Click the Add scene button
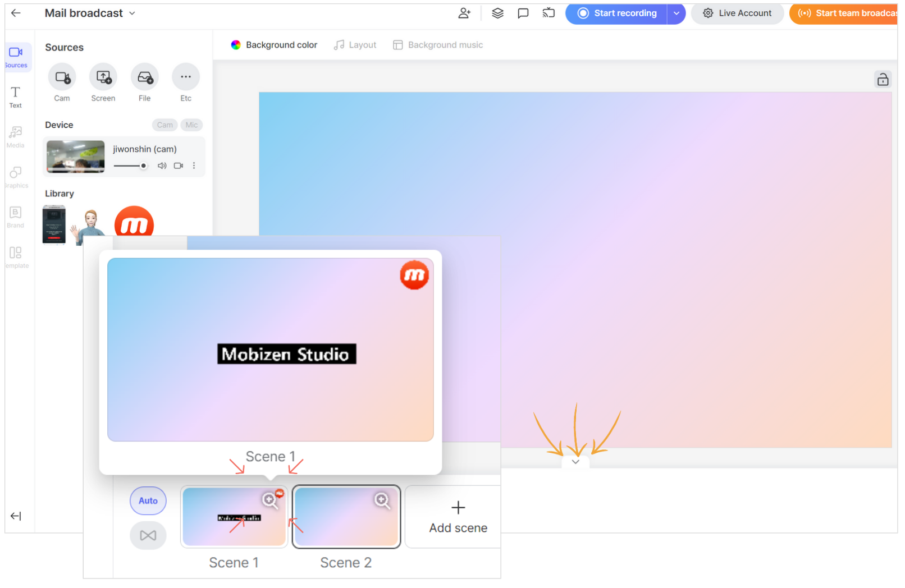Image resolution: width=905 pixels, height=588 pixels. [458, 516]
